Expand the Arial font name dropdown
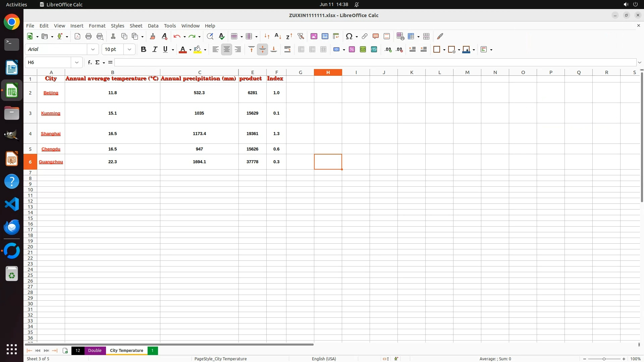 93,49
